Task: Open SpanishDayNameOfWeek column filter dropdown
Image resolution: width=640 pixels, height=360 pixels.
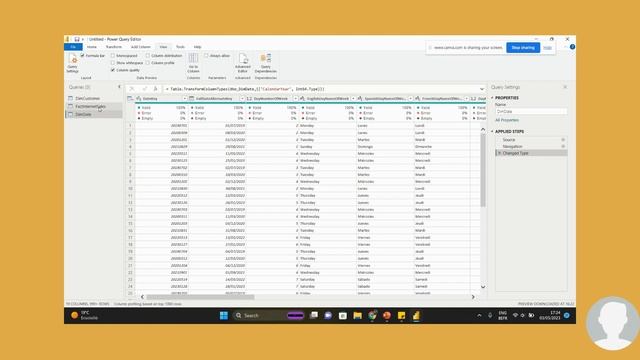Action: [411, 98]
